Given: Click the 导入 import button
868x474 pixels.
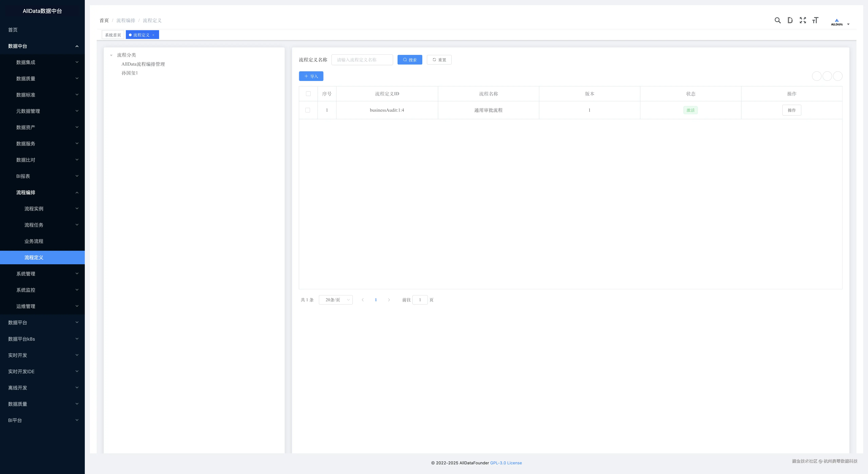Looking at the screenshot, I should click(311, 76).
